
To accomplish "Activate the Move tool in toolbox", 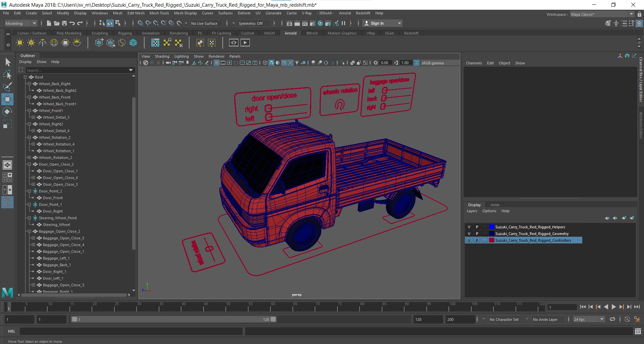I will pyautogui.click(x=7, y=99).
